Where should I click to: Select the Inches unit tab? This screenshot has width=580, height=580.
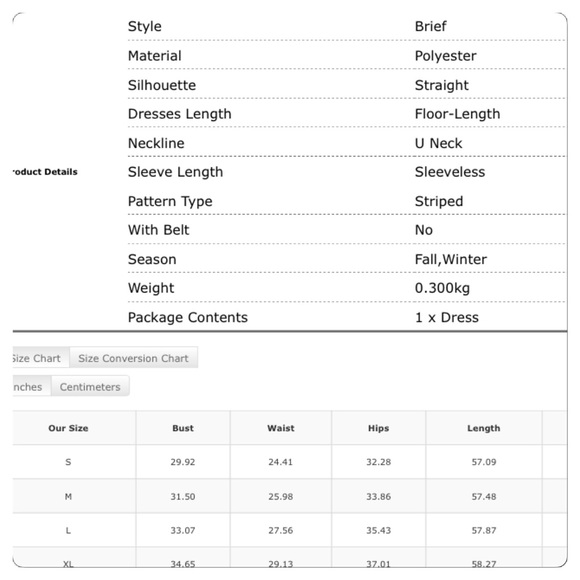(x=31, y=387)
